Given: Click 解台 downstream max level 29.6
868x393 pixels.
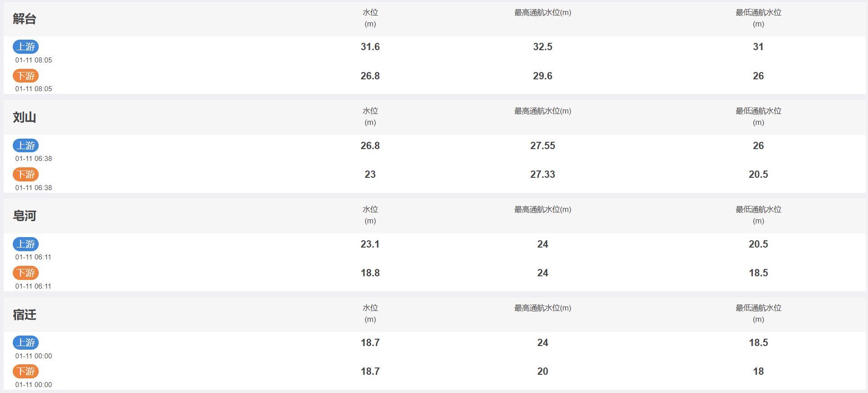Looking at the screenshot, I should 543,76.
